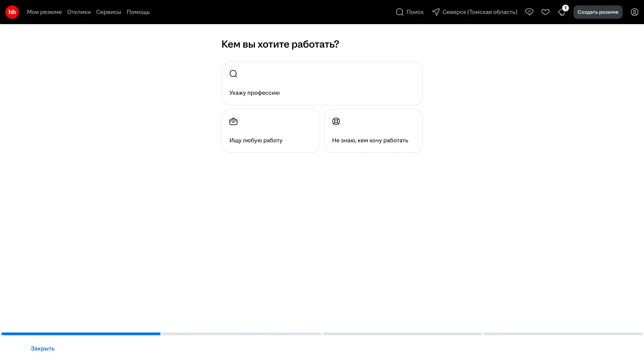The width and height of the screenshot is (644, 362).
Task: Go to 'Отклики' in top navigation
Action: 79,12
